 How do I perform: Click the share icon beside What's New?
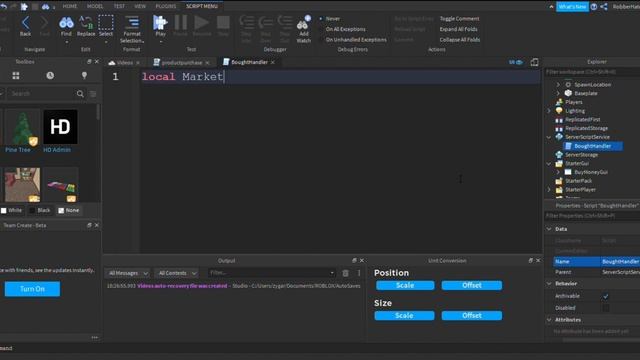pos(604,7)
